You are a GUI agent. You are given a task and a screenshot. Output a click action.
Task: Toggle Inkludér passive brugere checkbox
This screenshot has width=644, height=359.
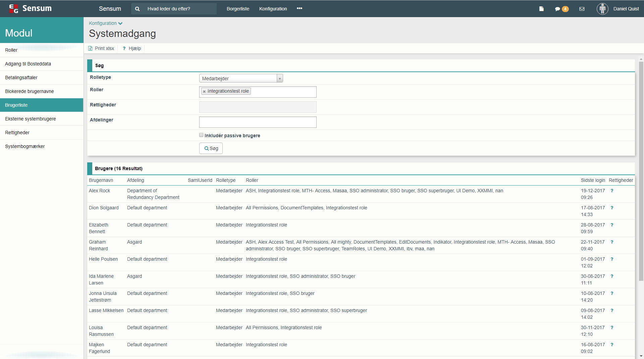tap(201, 135)
